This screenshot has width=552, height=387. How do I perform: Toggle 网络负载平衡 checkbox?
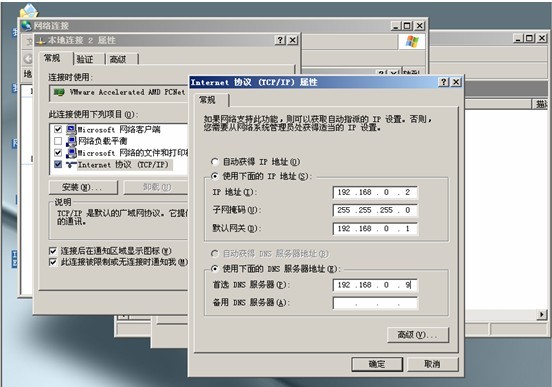coord(58,141)
